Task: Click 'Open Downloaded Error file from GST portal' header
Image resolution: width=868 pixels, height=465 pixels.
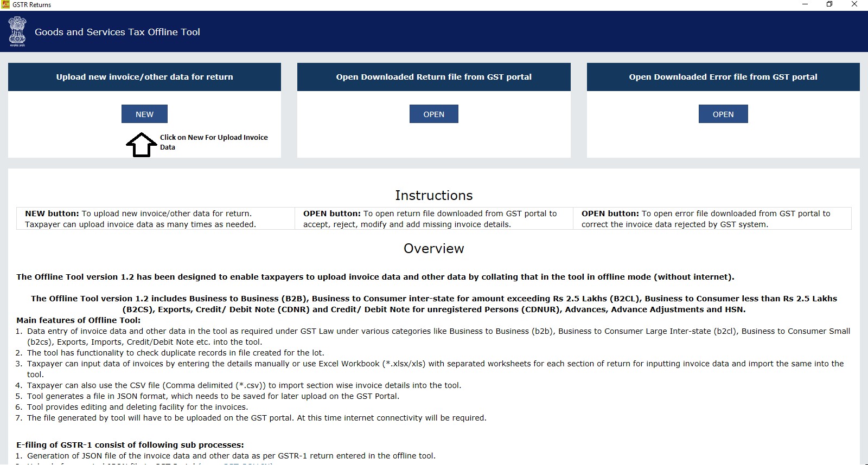Action: tap(723, 77)
